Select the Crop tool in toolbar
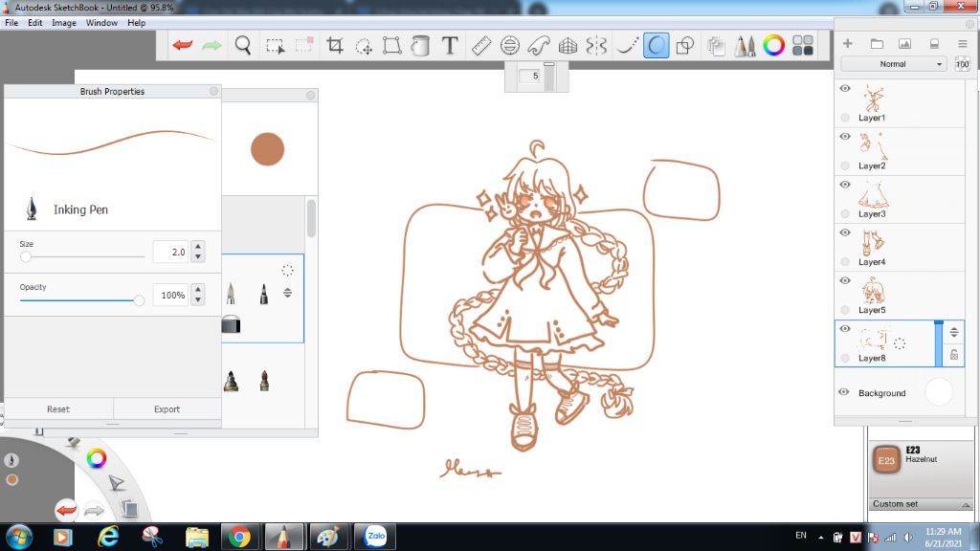Image resolution: width=980 pixels, height=551 pixels. [x=335, y=45]
